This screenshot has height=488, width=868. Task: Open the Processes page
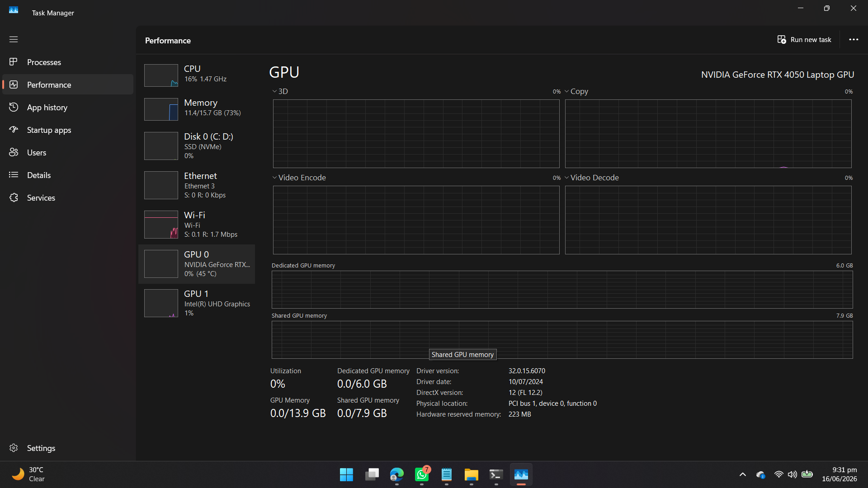tap(68, 62)
